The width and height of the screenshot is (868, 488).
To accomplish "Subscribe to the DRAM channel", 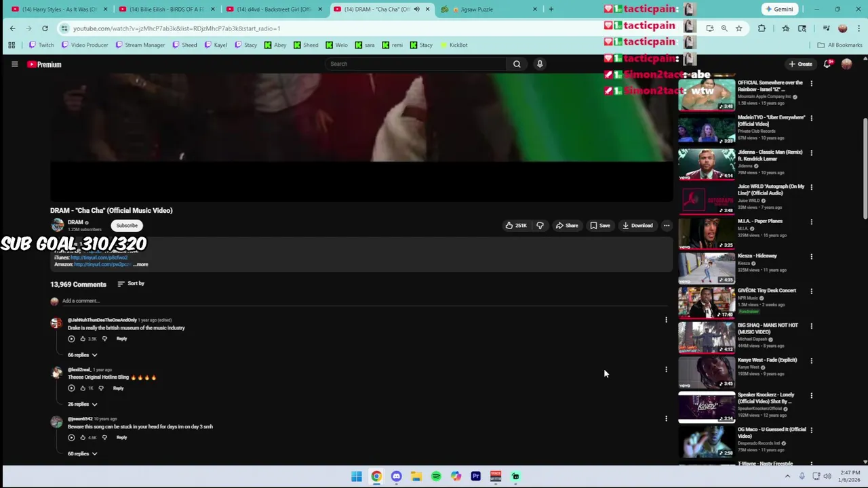I will (x=127, y=226).
